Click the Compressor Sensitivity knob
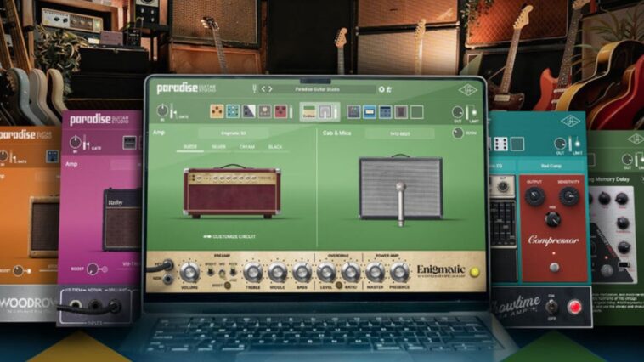This screenshot has width=644, height=362. [x=569, y=196]
